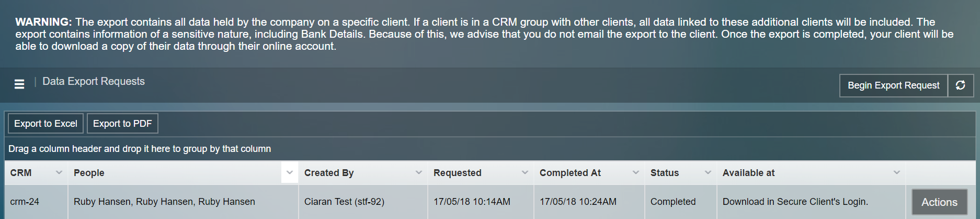Export the grid to PDF
The image size is (980, 219).
coord(122,124)
